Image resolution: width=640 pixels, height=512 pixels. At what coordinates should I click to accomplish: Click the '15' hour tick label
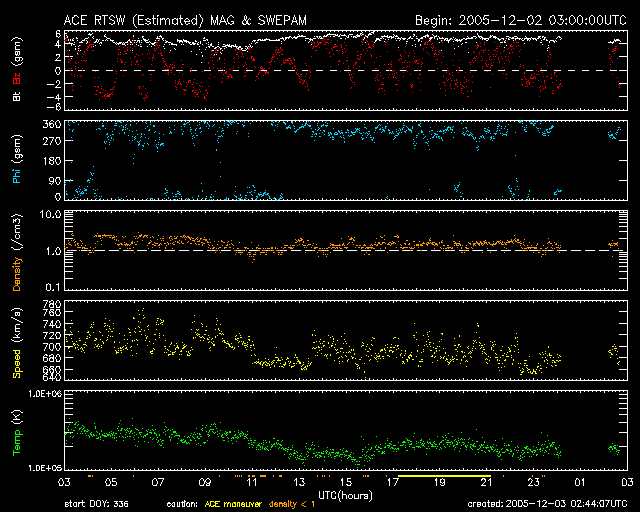point(346,483)
